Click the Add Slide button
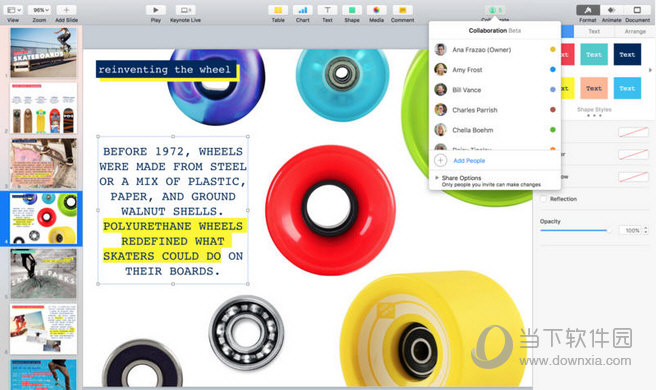Image resolution: width=656 pixels, height=390 pixels. click(66, 10)
